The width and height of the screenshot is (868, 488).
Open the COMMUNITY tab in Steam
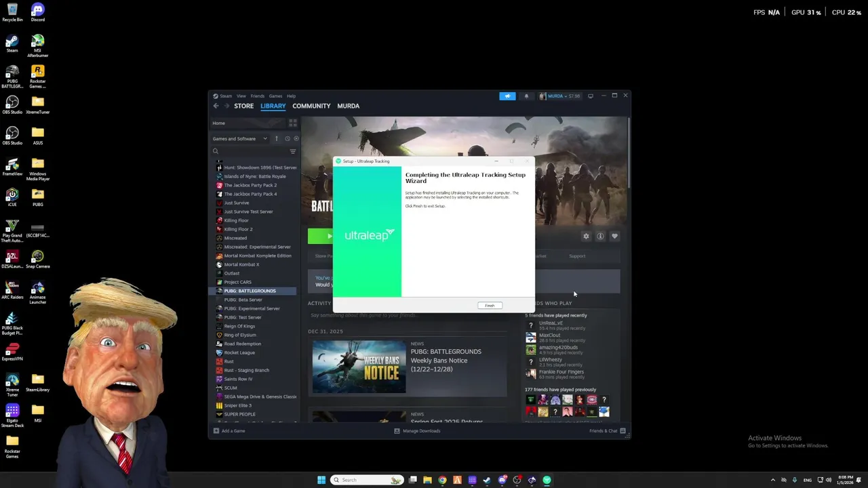click(x=311, y=106)
